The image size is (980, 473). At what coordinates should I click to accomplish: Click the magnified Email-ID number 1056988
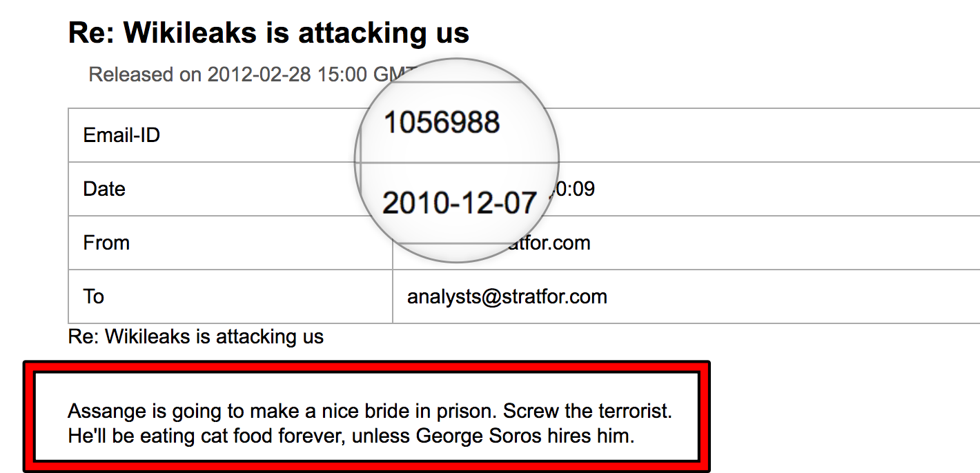click(x=442, y=123)
